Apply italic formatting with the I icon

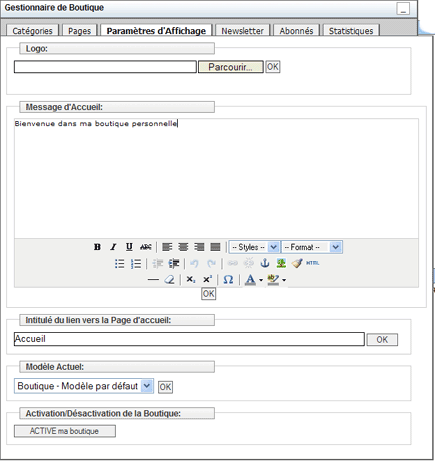[x=113, y=247]
